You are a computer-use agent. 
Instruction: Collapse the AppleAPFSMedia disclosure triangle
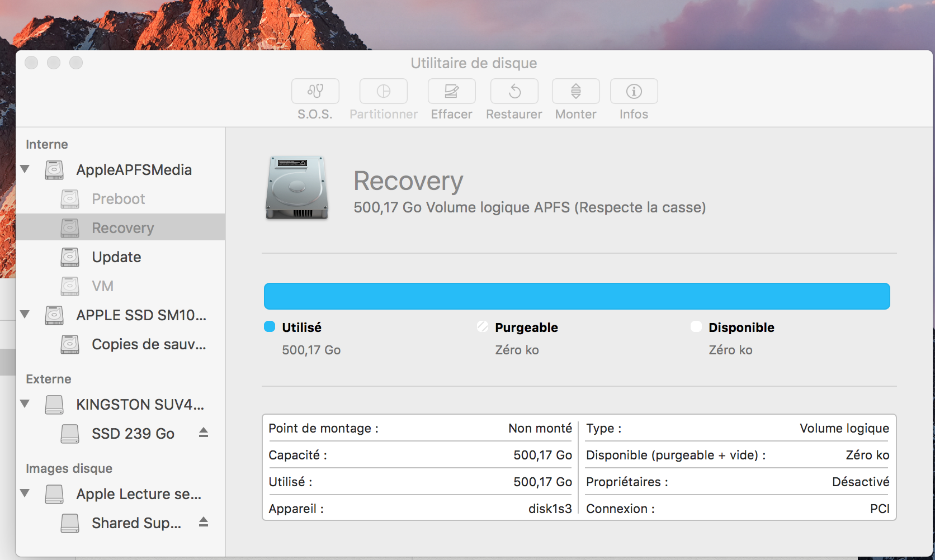pyautogui.click(x=25, y=169)
